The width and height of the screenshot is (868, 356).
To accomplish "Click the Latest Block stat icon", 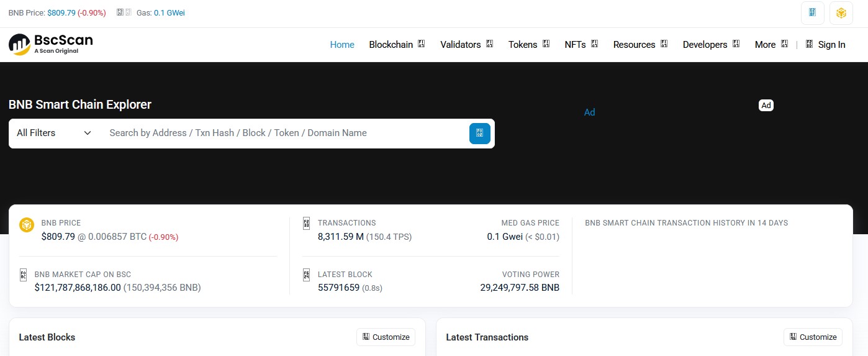I will tap(306, 275).
